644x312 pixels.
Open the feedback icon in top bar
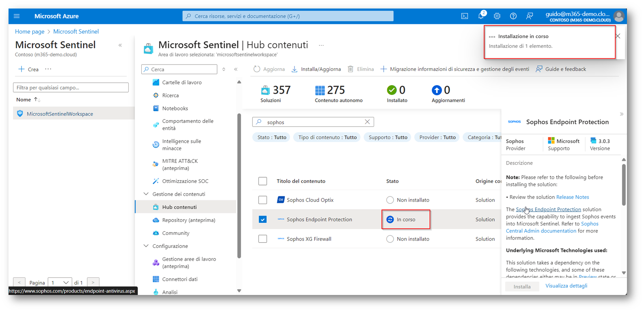530,16
